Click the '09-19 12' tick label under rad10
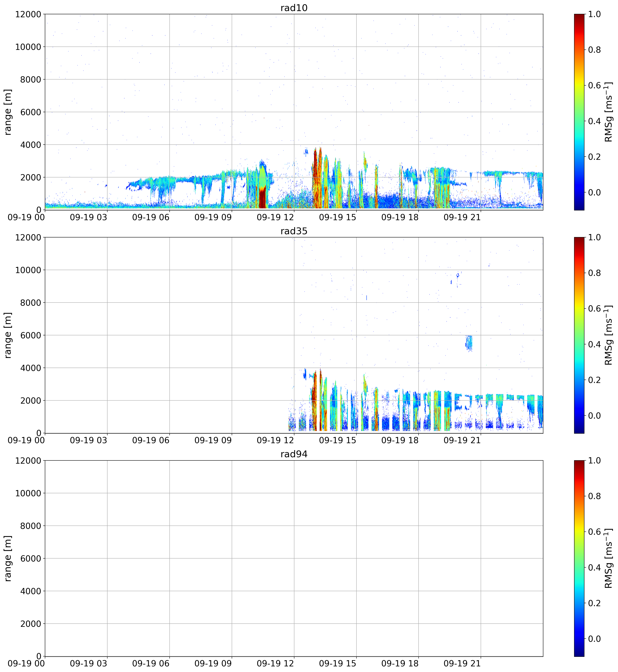 point(275,217)
